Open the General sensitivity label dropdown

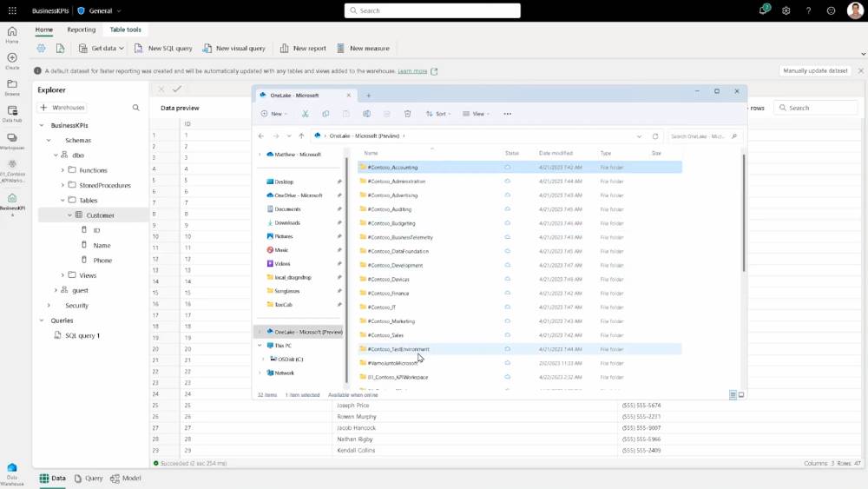100,10
